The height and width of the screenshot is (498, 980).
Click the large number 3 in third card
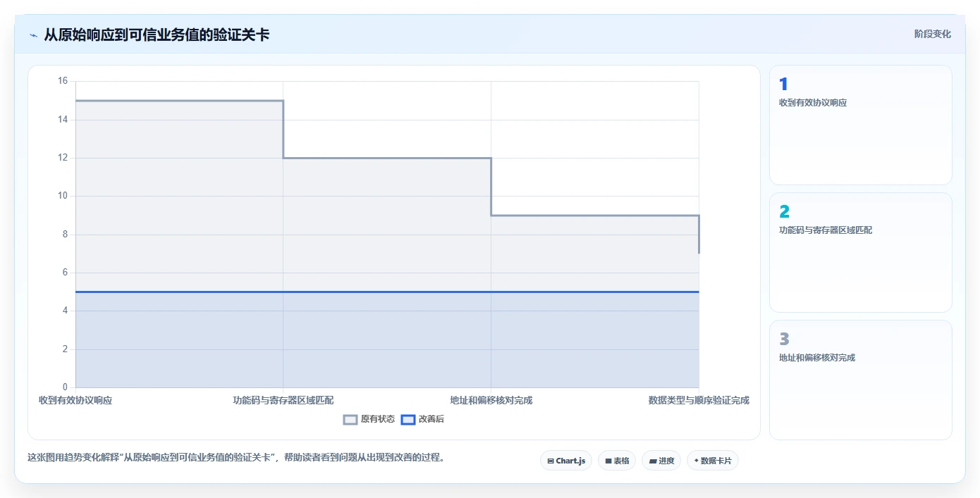pos(784,340)
